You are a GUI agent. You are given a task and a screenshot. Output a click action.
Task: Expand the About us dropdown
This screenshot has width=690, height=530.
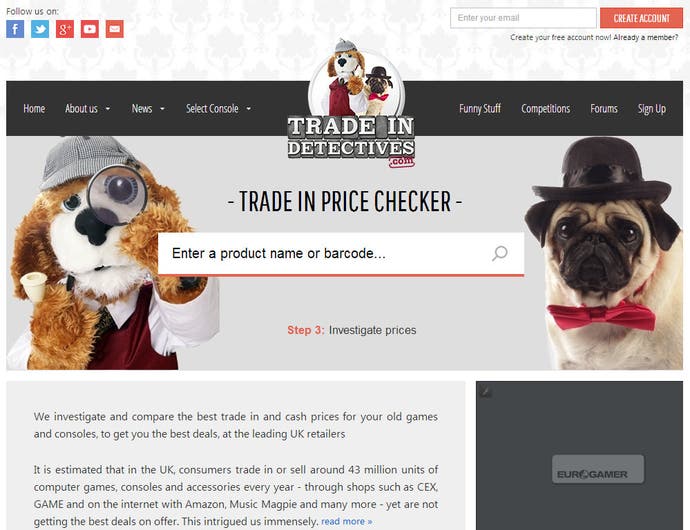(87, 109)
